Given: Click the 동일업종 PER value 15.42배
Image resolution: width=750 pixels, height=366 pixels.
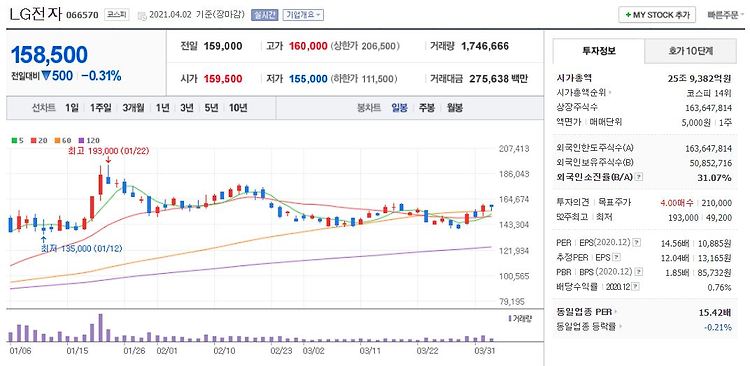Looking at the screenshot, I should pos(714,313).
